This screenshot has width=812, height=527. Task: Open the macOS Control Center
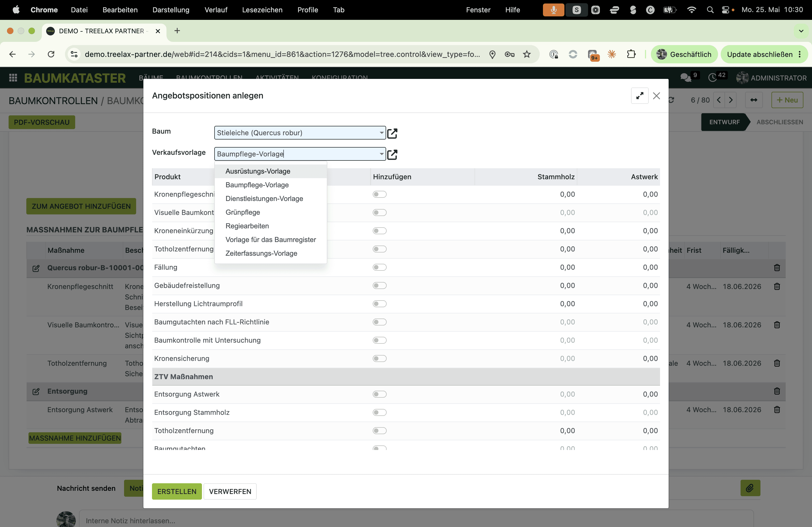[x=726, y=10]
